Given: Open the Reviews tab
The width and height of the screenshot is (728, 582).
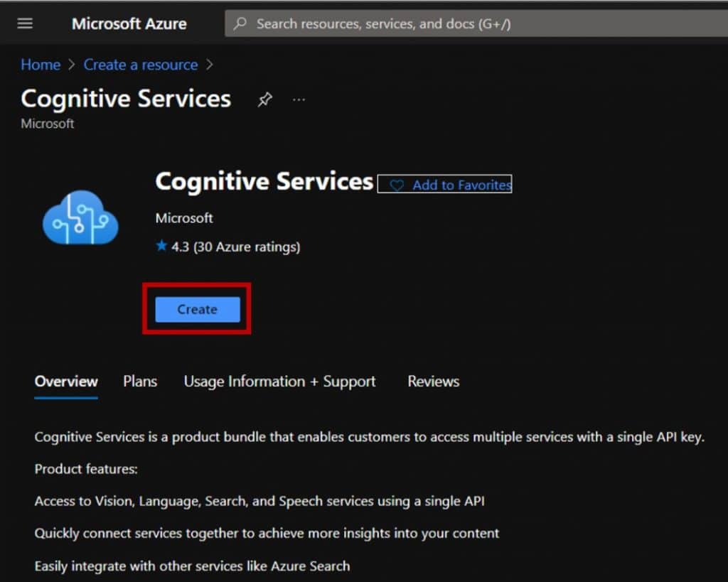Looking at the screenshot, I should pyautogui.click(x=432, y=382).
